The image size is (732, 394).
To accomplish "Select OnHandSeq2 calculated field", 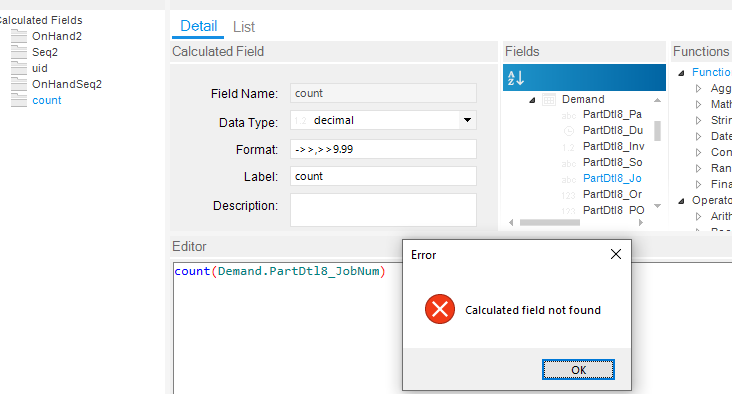I will [x=67, y=84].
